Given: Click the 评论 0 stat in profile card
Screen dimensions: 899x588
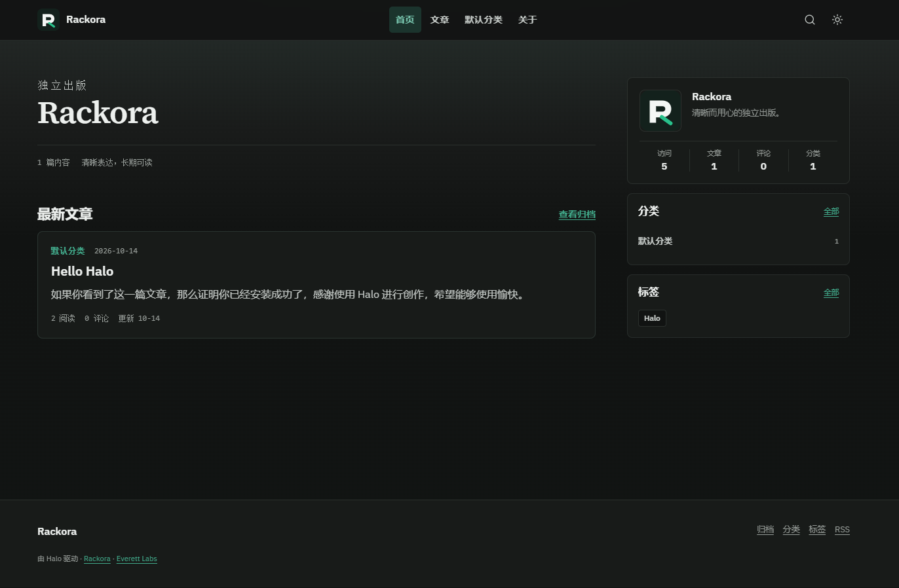Looking at the screenshot, I should point(763,160).
